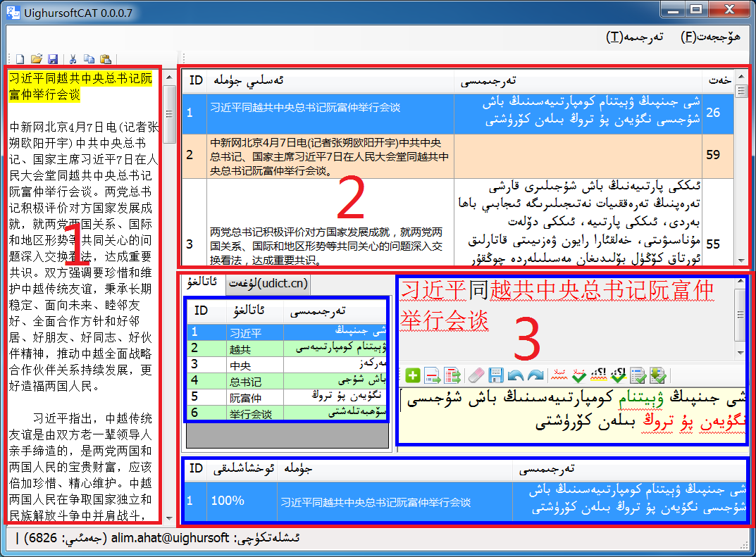Click the green plus icon in editor toolbar
Viewport: 756px width, 557px height.
pyautogui.click(x=413, y=375)
